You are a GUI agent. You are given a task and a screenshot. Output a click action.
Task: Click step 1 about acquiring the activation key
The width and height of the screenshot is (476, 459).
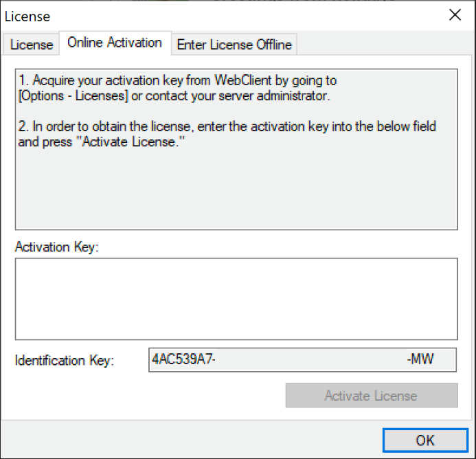[177, 80]
